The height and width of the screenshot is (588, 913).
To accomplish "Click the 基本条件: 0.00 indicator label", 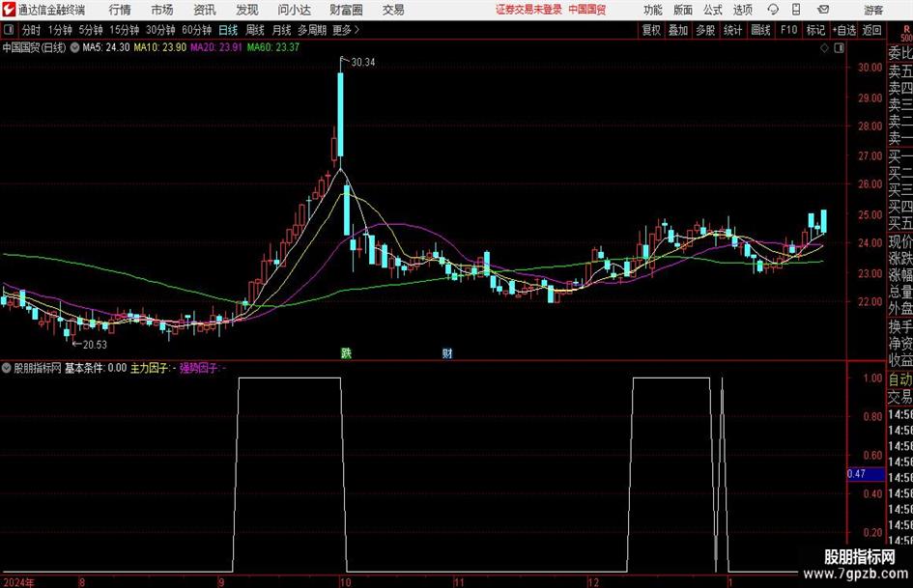I will coord(96,368).
